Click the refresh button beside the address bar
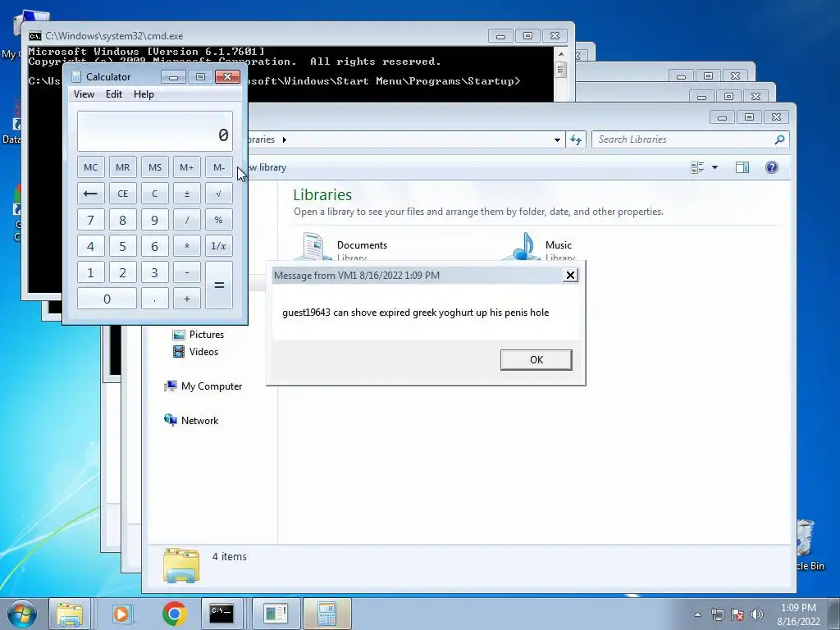Screen dimensions: 840x630 [576, 139]
